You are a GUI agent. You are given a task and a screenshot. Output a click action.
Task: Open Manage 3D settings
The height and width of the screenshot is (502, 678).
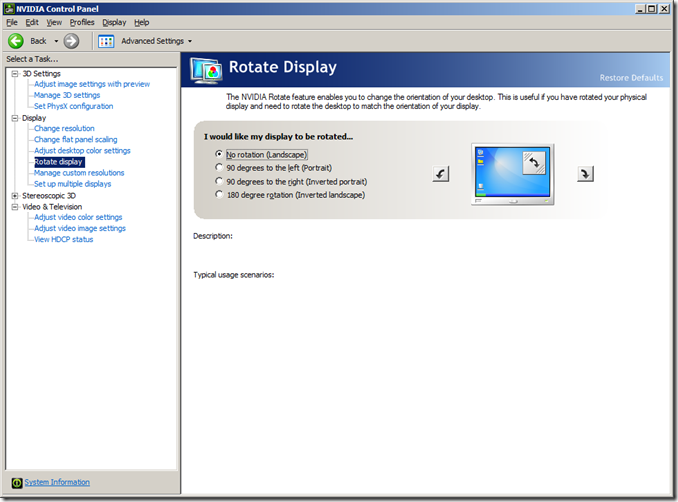(67, 95)
